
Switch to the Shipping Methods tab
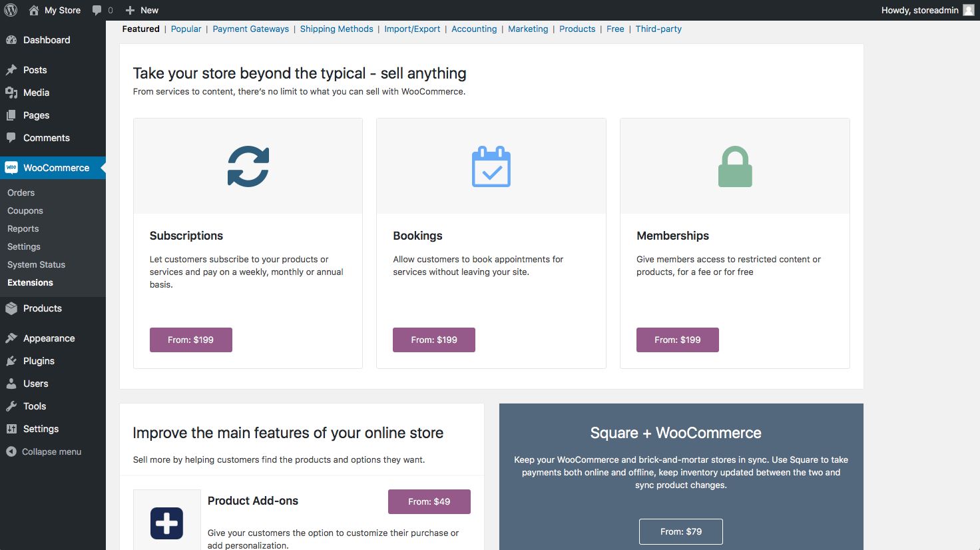pyautogui.click(x=336, y=29)
